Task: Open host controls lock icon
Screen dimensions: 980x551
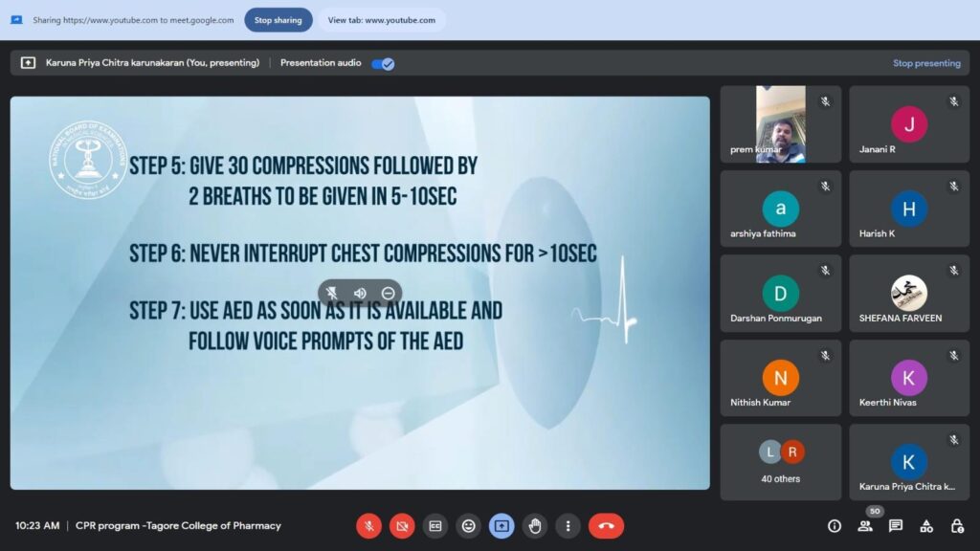Action: click(957, 526)
